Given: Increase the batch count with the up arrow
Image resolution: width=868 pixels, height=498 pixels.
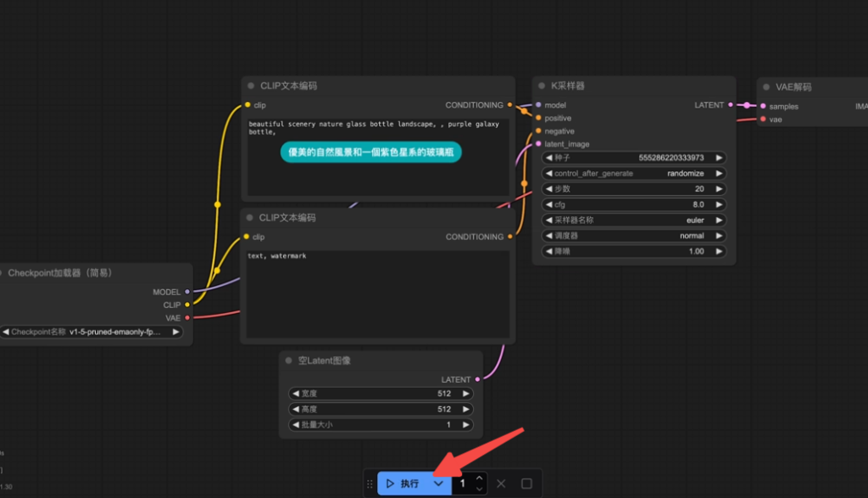Looking at the screenshot, I should pos(479,478).
